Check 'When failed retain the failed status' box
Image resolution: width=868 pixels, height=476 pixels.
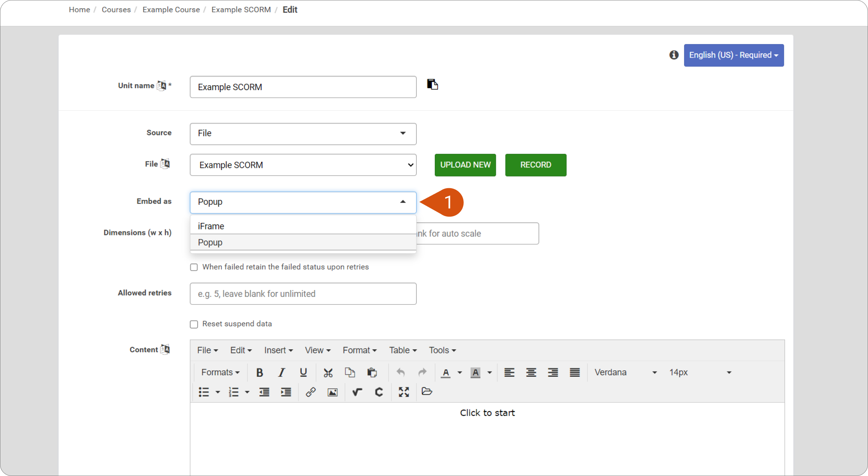[x=194, y=267]
